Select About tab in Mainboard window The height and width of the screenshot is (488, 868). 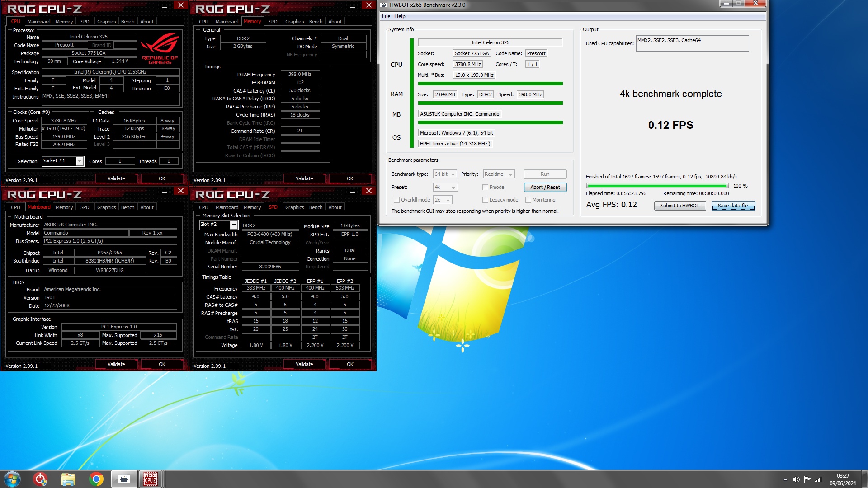147,207
